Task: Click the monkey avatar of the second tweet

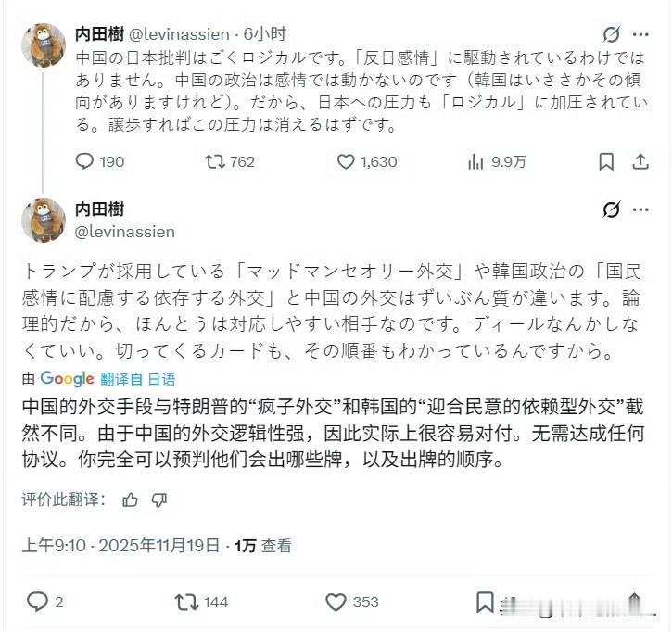Action: (43, 221)
